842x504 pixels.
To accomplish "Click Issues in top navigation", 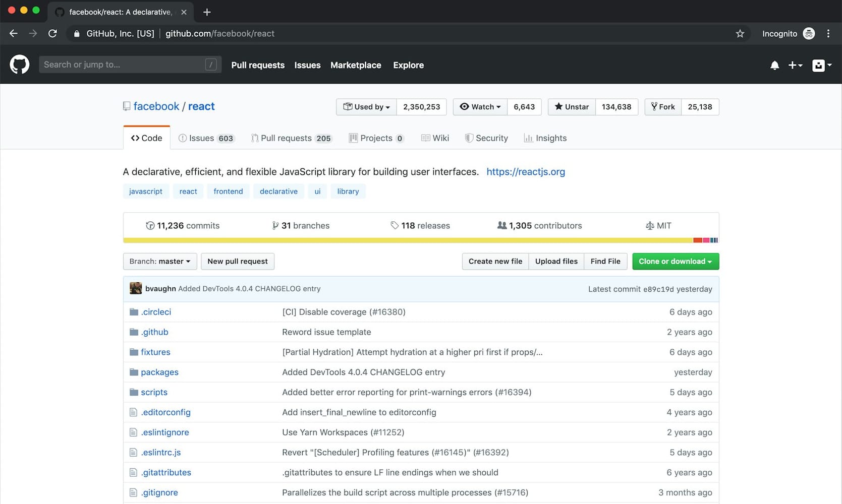I will [307, 65].
